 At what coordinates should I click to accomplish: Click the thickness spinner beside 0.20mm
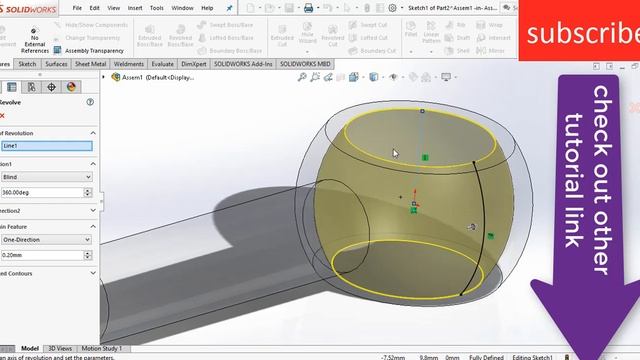click(x=88, y=255)
